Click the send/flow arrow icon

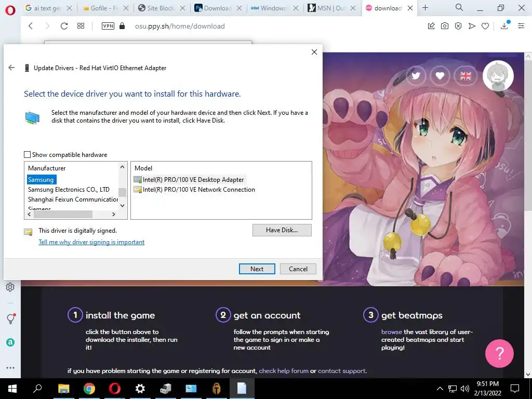472,26
